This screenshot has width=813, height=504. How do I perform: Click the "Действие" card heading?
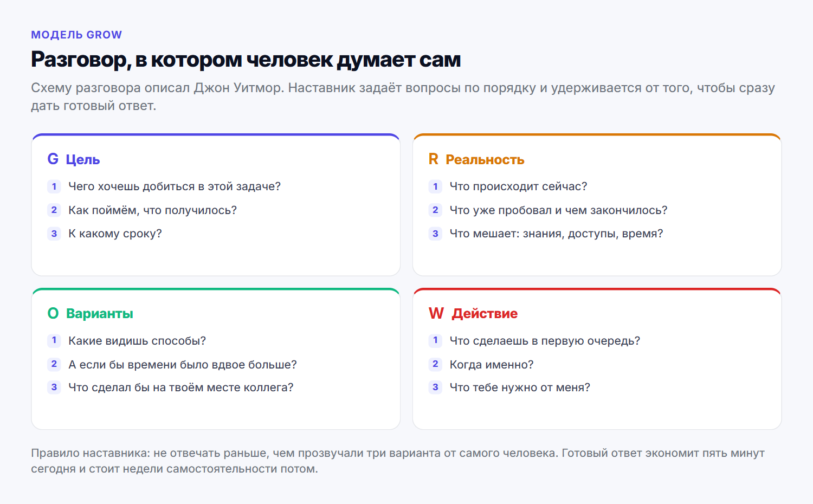coord(485,313)
